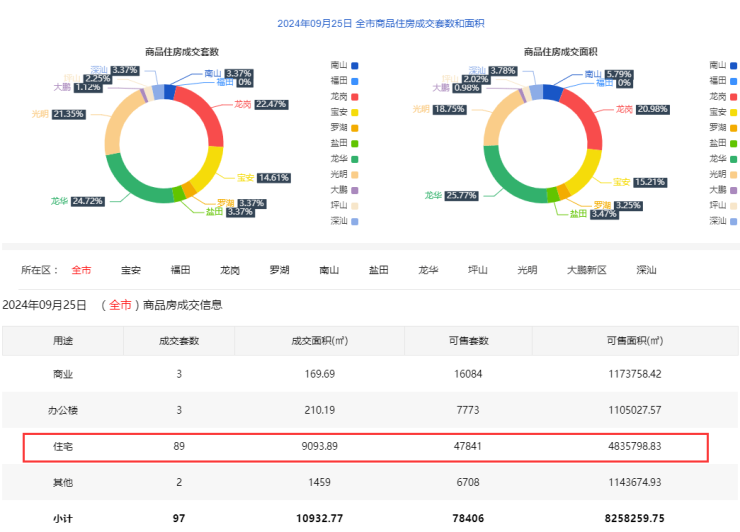
Task: Select the highlighted 住宅 table row
Action: tap(366, 447)
